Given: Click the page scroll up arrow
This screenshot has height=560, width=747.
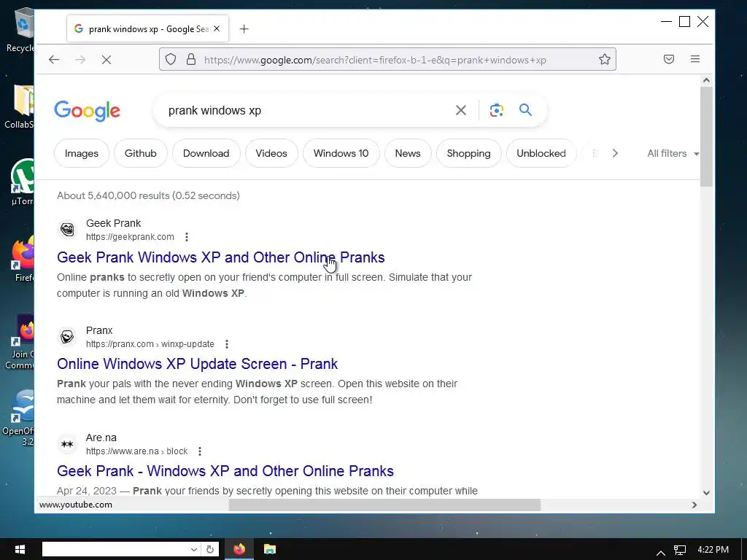Looking at the screenshot, I should coord(706,80).
